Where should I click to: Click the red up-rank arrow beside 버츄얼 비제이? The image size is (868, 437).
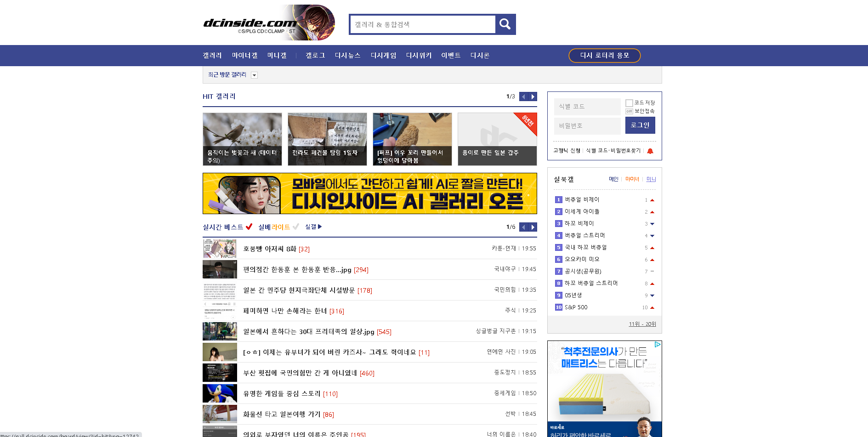(653, 199)
